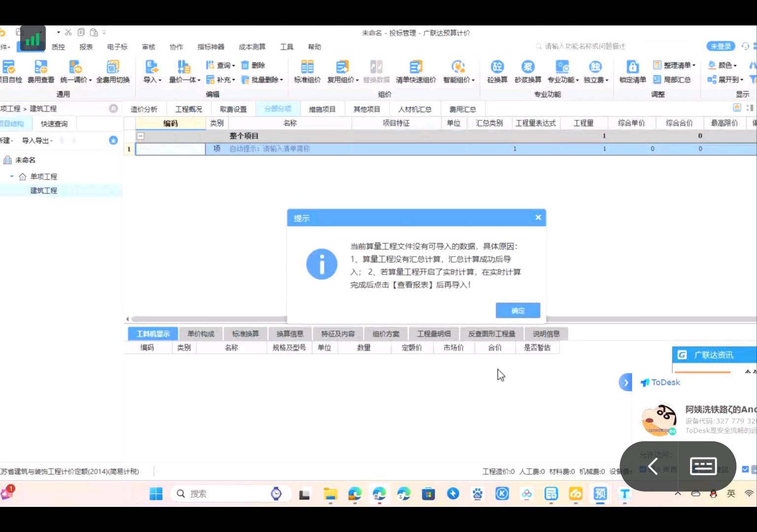Click the 局部汇总 button
The height and width of the screenshot is (532, 757).
click(x=672, y=79)
